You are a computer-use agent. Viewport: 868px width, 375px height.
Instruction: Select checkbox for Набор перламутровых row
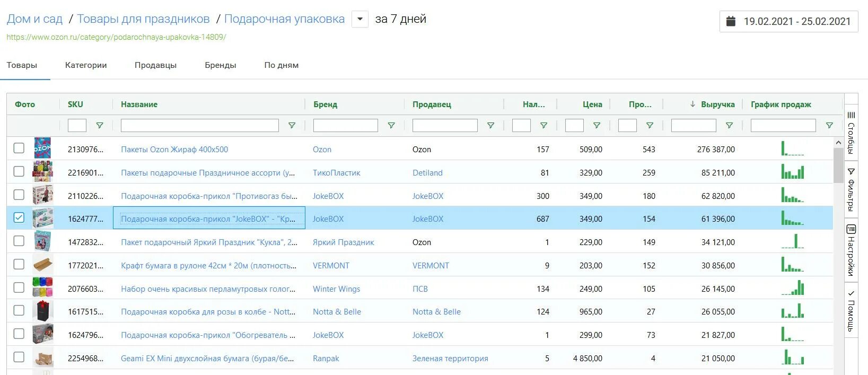pyautogui.click(x=19, y=287)
